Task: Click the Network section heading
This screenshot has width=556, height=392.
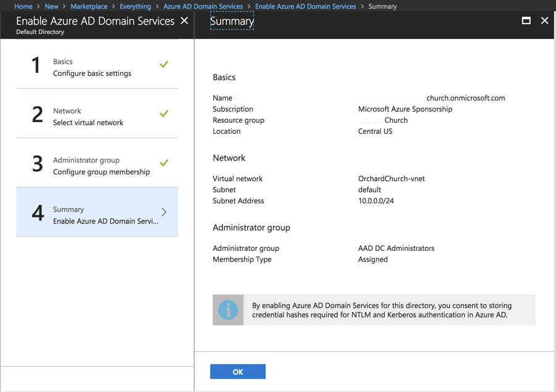Action: 229,158
